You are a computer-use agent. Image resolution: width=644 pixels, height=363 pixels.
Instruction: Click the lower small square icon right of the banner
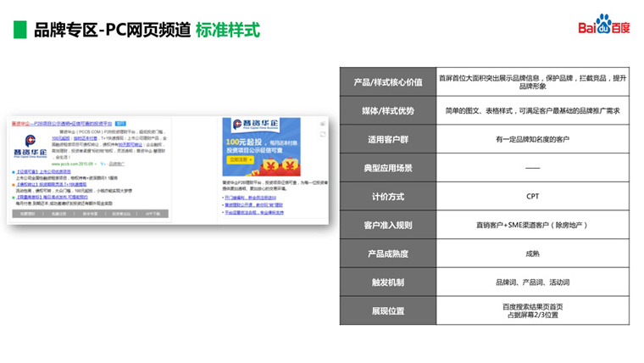point(323,134)
